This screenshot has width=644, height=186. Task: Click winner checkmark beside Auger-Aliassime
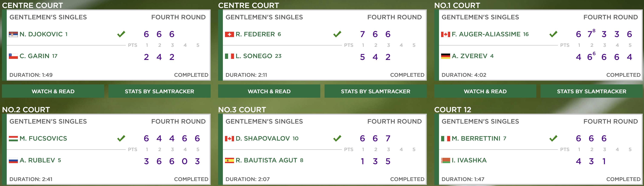point(553,34)
